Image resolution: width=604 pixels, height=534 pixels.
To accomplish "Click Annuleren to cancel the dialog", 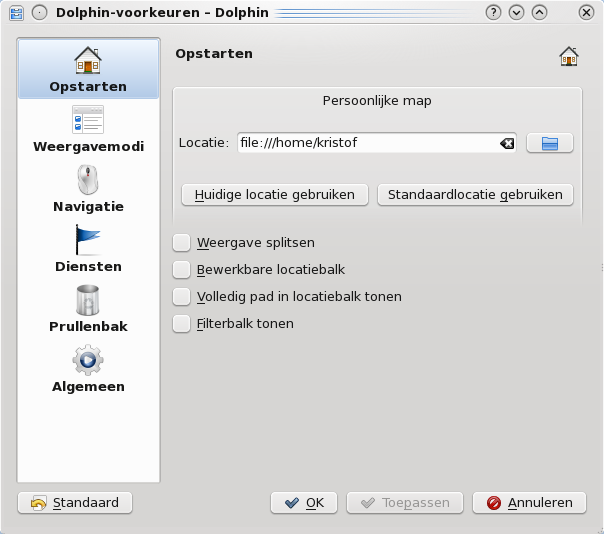I will 529,503.
